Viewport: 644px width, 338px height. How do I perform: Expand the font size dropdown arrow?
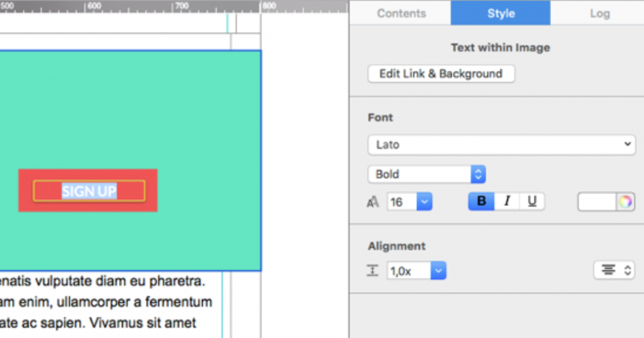pyautogui.click(x=425, y=202)
